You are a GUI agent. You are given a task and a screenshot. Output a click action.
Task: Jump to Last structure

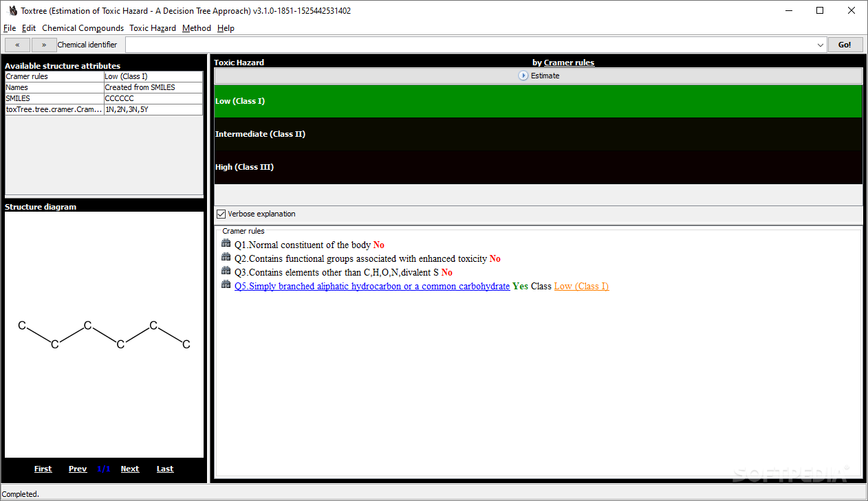click(x=165, y=469)
